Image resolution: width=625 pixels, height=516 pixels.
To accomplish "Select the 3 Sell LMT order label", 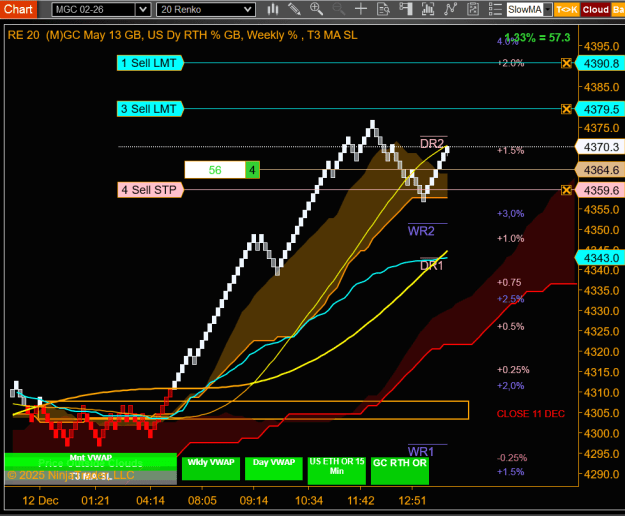I will pos(150,109).
